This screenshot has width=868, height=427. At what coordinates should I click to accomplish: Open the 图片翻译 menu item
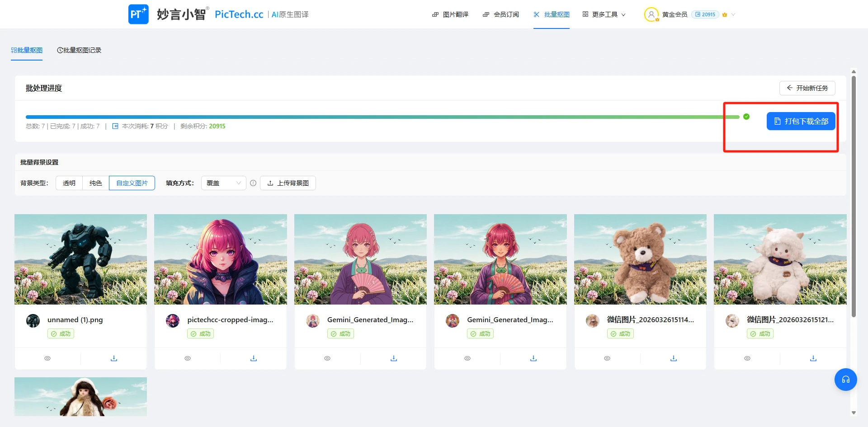(450, 14)
